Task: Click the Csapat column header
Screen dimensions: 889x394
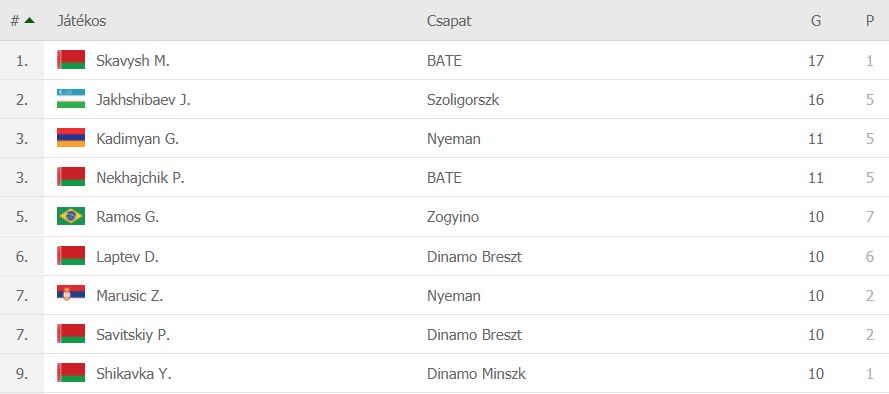Action: click(449, 21)
